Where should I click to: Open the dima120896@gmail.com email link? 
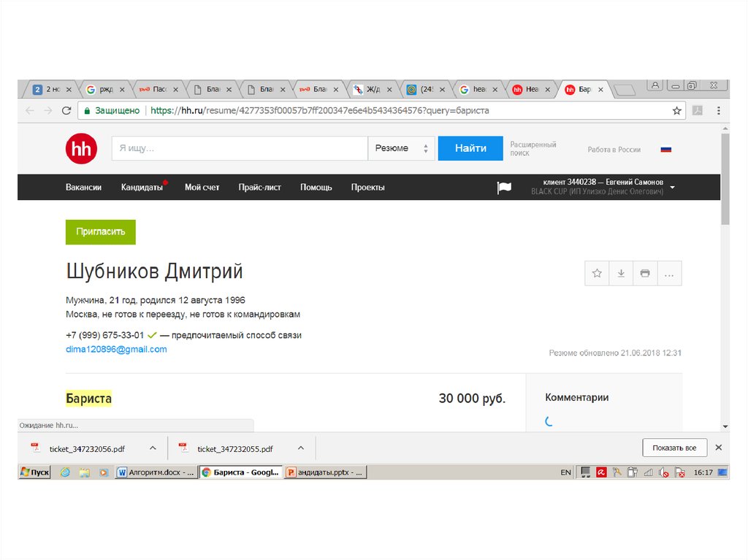coord(116,350)
